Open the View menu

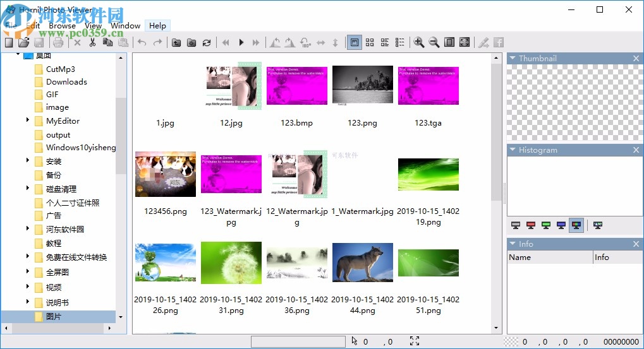click(94, 25)
